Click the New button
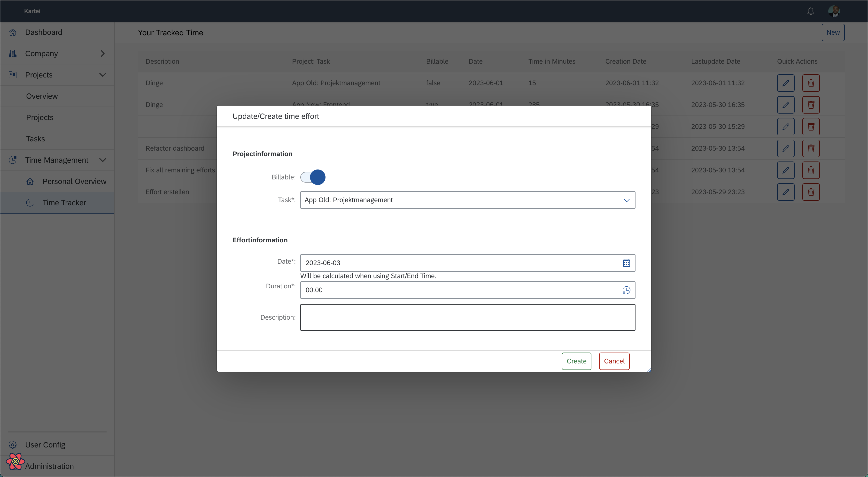The height and width of the screenshot is (477, 868). [x=833, y=32]
